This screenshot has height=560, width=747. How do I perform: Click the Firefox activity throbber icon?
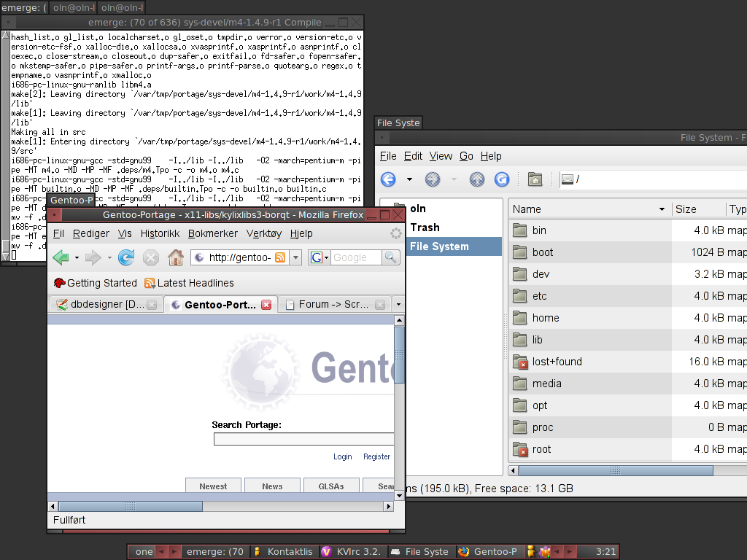(396, 233)
